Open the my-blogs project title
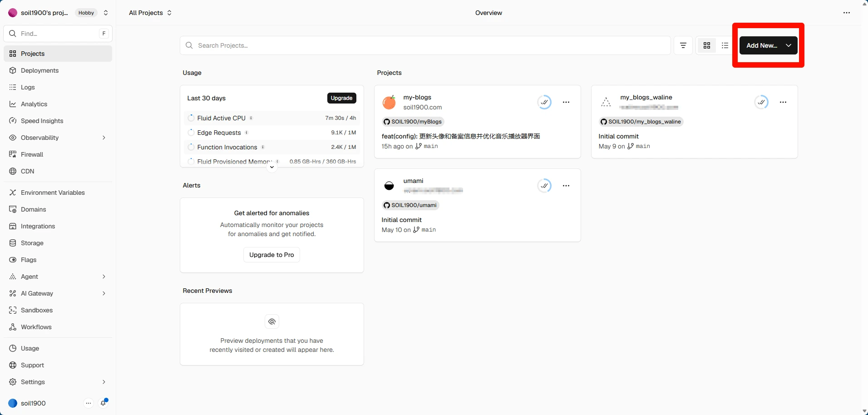Screen dimensions: 868x415 tap(417, 97)
